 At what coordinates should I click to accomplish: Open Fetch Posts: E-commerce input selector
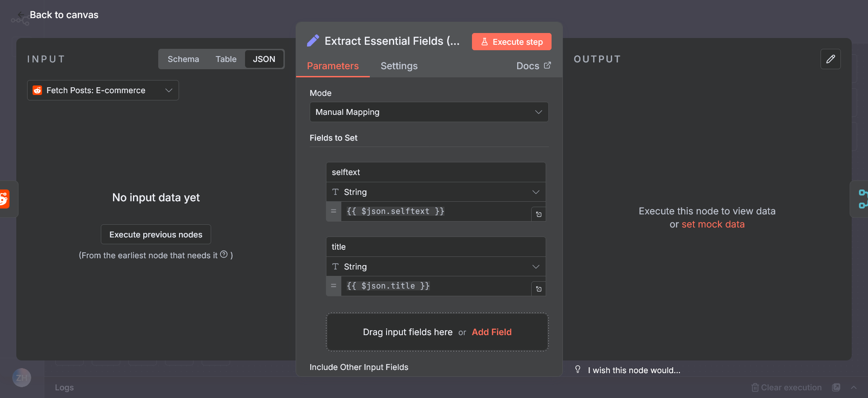(103, 90)
